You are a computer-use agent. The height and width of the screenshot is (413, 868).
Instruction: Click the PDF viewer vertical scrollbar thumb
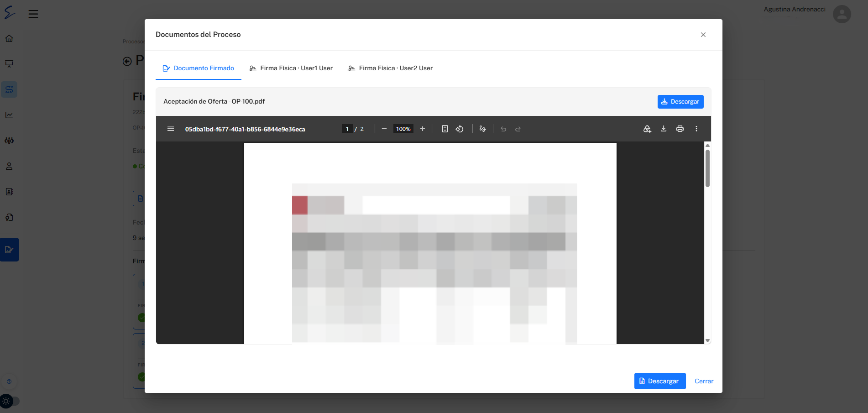tap(707, 168)
